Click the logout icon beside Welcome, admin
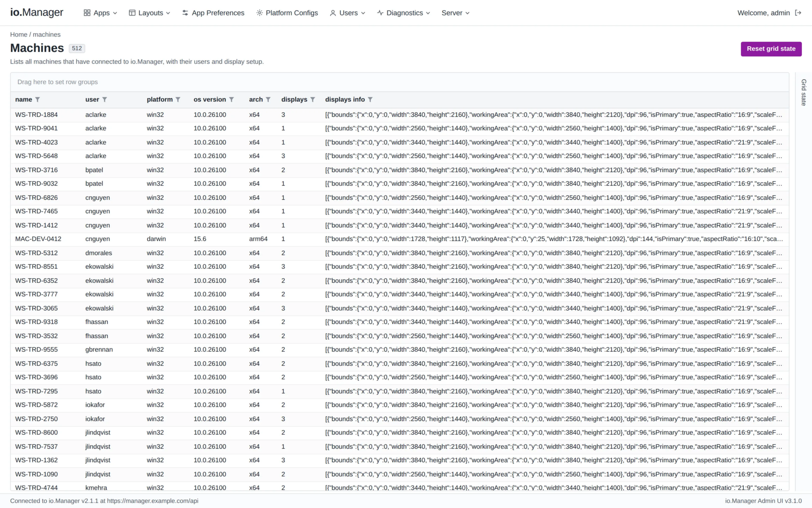Viewport: 812px width, 508px height. pos(798,13)
